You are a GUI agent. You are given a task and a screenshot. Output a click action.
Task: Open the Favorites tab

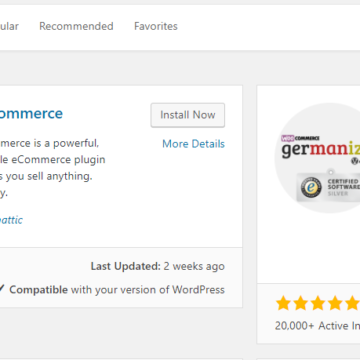[156, 26]
